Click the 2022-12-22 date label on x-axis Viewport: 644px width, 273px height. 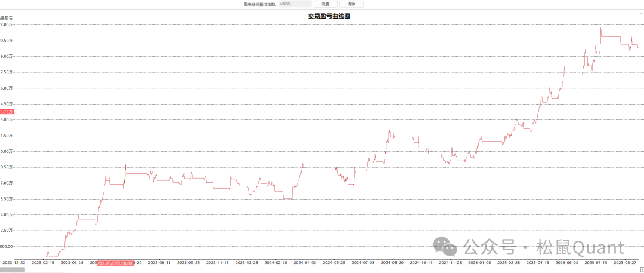click(x=14, y=262)
